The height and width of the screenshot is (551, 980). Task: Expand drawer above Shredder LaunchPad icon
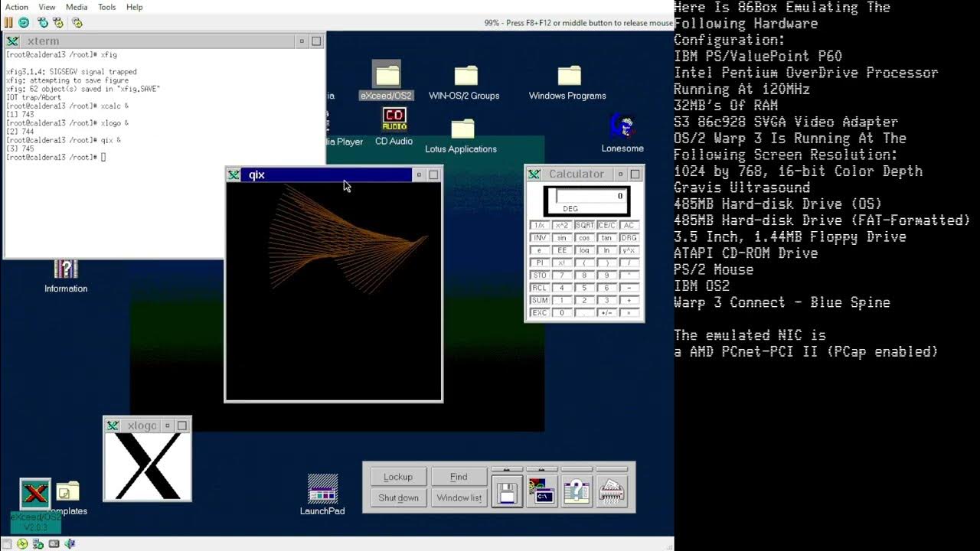(611, 469)
